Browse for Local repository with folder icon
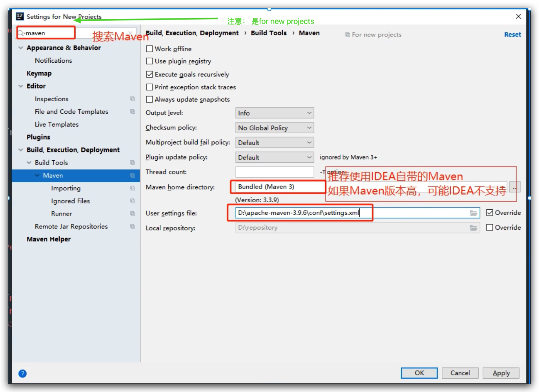Image resolution: width=539 pixels, height=392 pixels. pos(473,228)
